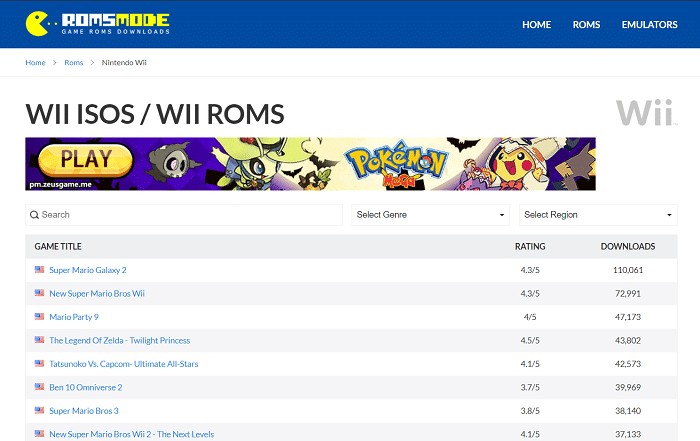Click the DOWNLOADS column header
Screen dimensions: 700x441
click(628, 246)
